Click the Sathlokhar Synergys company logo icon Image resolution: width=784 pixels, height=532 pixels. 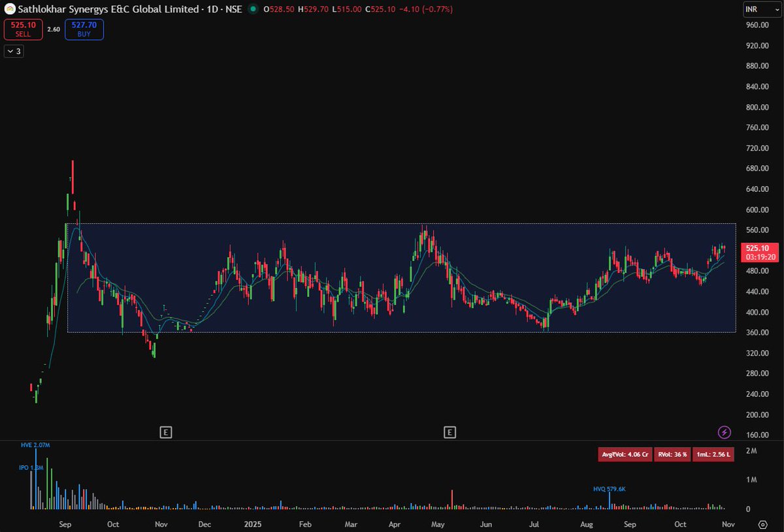(10, 9)
